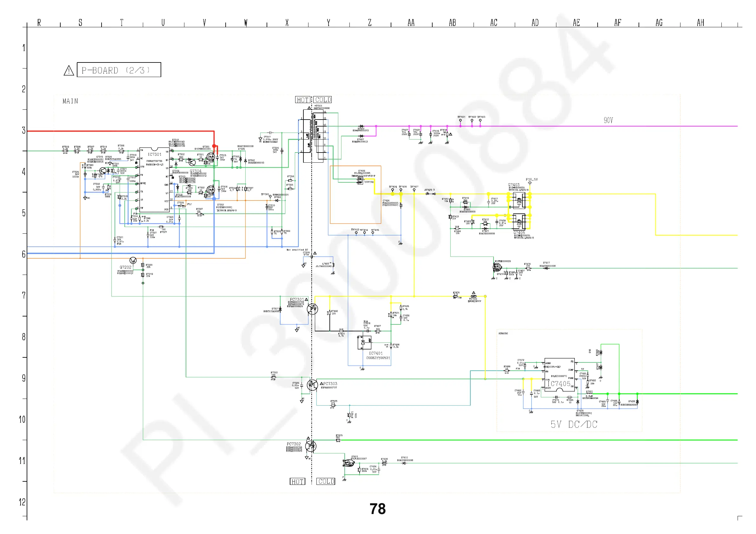This screenshot has width=756, height=534.
Task: Click the warning triangle beside P-BOARD
Action: pyautogui.click(x=69, y=70)
